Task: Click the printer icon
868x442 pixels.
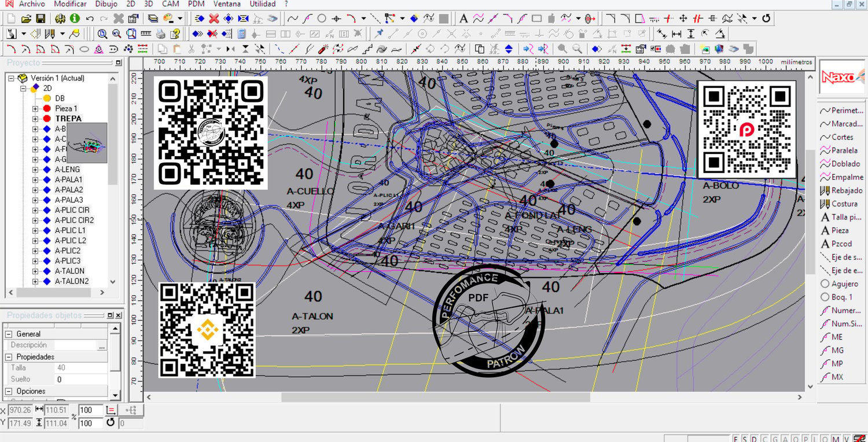Action: 161,34
